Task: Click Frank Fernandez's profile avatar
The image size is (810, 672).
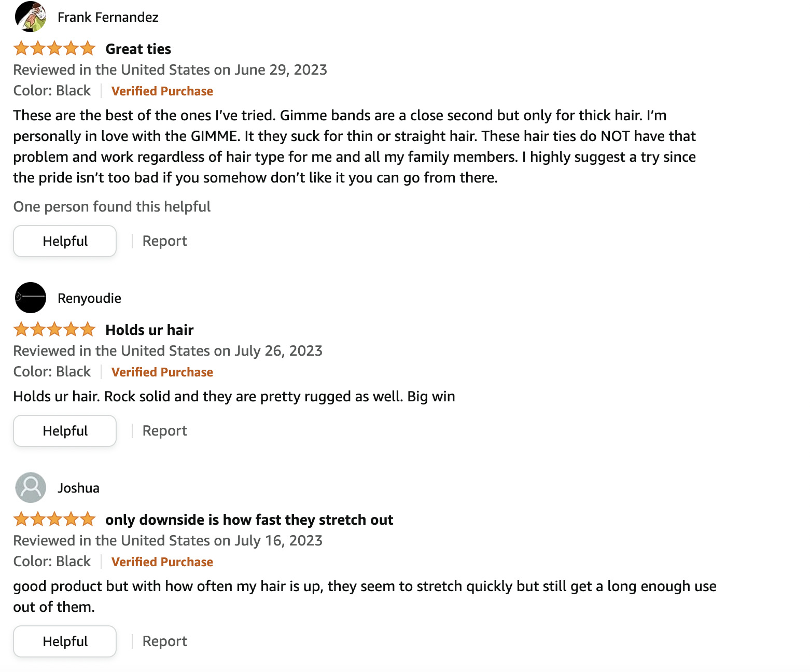Action: pyautogui.click(x=31, y=17)
